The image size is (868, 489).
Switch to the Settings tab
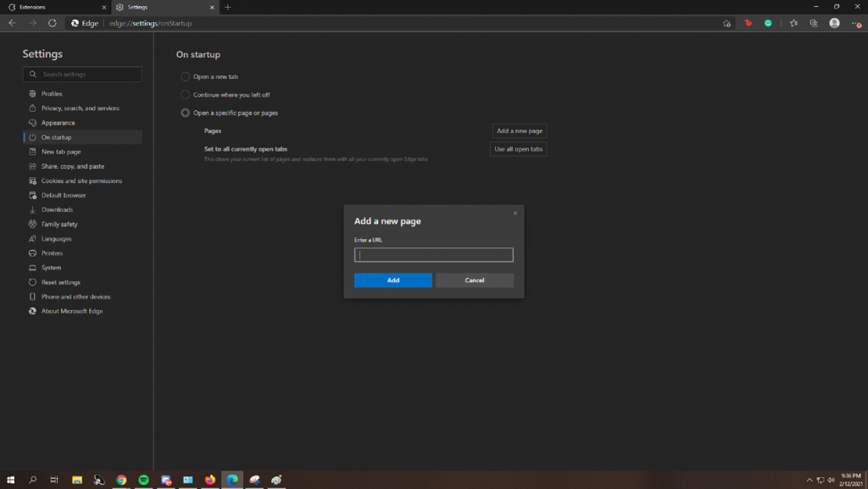coord(165,7)
